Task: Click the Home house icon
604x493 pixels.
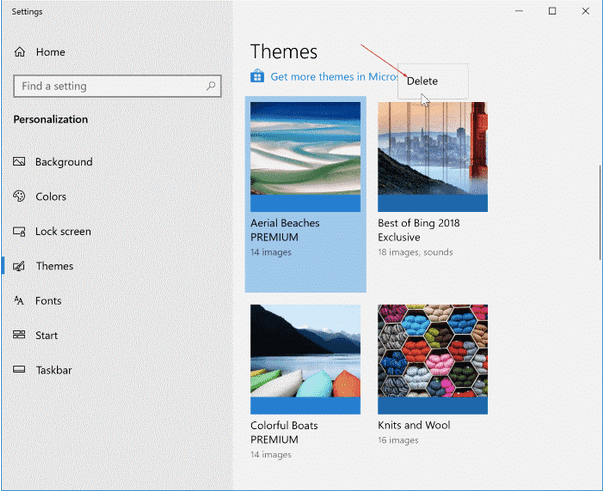Action: coord(20,52)
